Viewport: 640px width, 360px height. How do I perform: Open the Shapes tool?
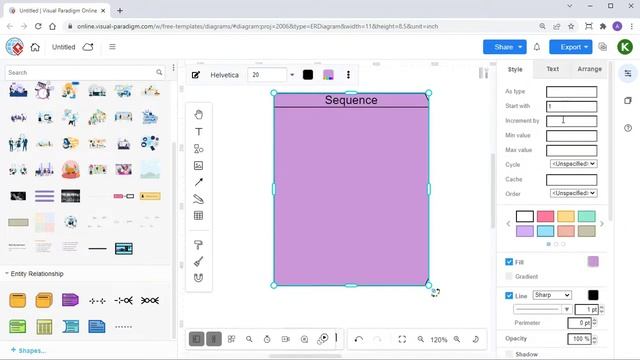pos(198,149)
